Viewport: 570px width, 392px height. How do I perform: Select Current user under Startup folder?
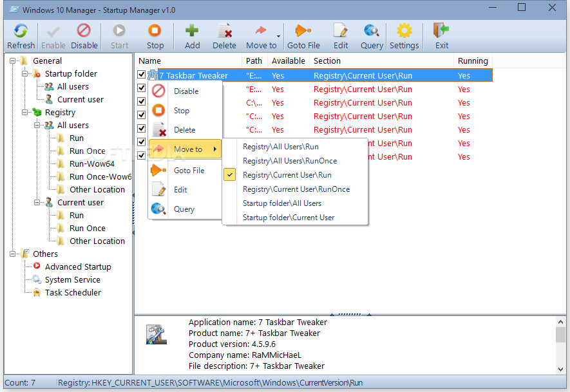pyautogui.click(x=81, y=100)
